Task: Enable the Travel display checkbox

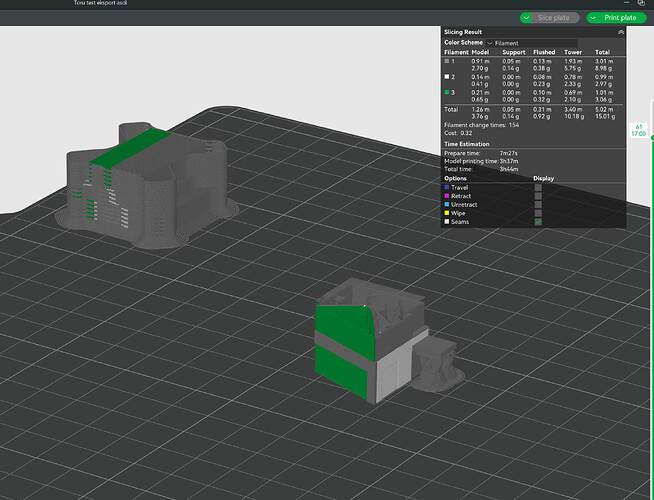Action: pos(538,188)
